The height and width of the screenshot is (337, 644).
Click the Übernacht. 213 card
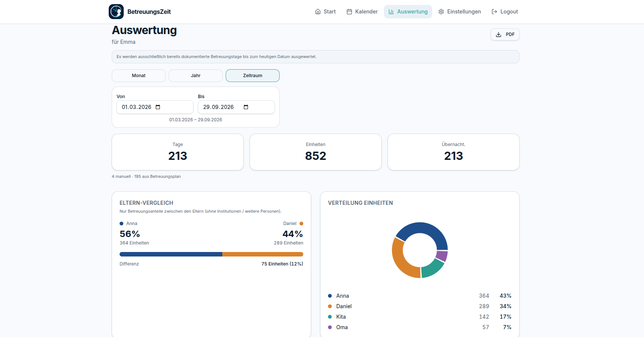(454, 152)
